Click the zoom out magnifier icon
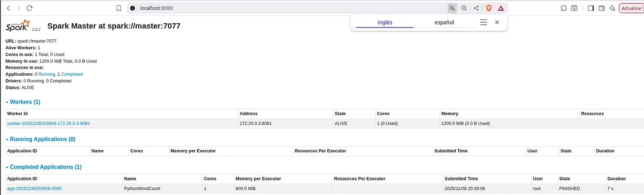Screen dimensions: 644x195 (464, 8)
